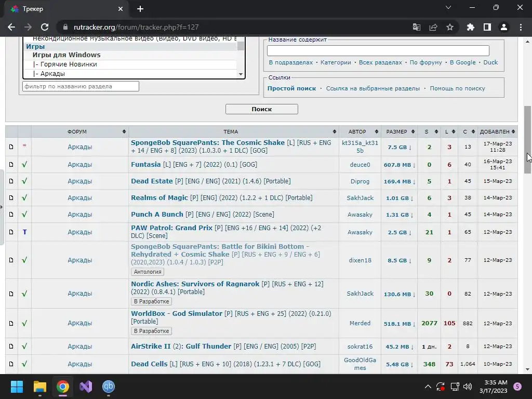Download 518.1 MB WorldBox torrent
Viewport: 532px width, 399px height.
tap(400, 324)
